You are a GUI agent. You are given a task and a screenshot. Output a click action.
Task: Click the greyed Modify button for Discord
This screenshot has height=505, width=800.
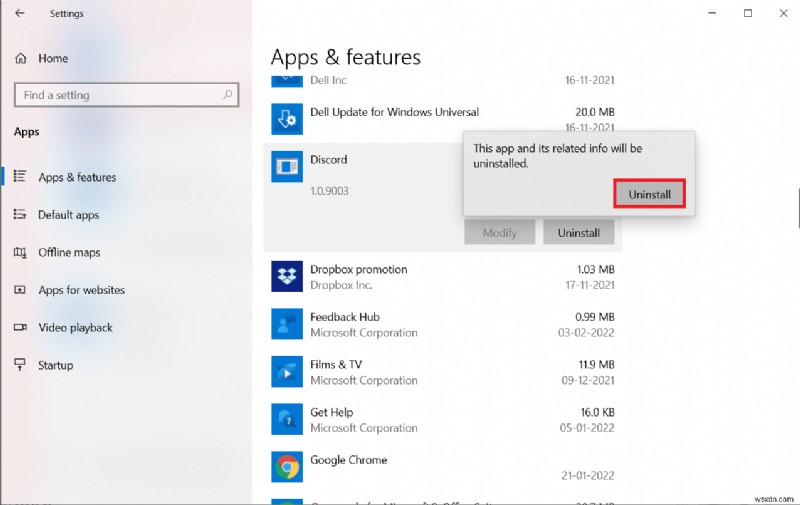(x=499, y=233)
